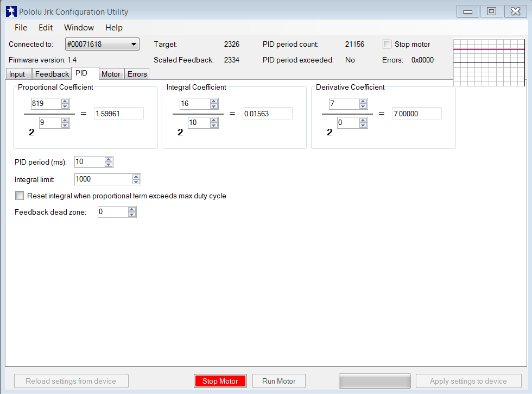This screenshot has height=394, width=532.
Task: Decrease the PID period value
Action: click(109, 164)
